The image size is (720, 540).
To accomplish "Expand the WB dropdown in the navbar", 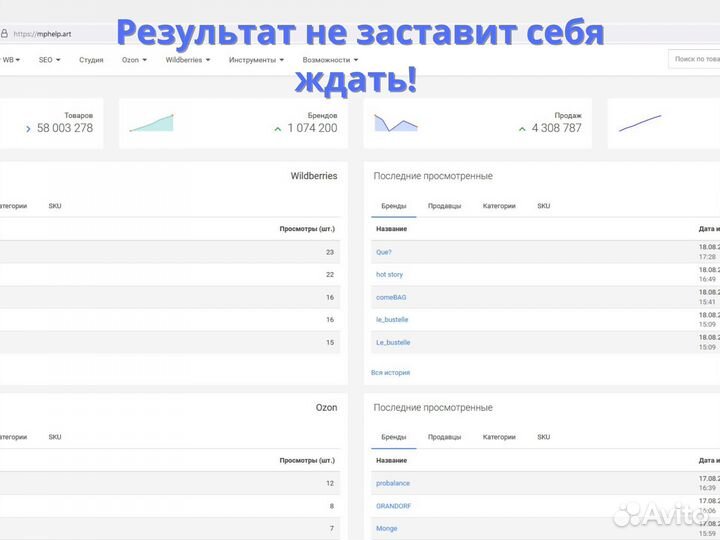I will pos(11,60).
